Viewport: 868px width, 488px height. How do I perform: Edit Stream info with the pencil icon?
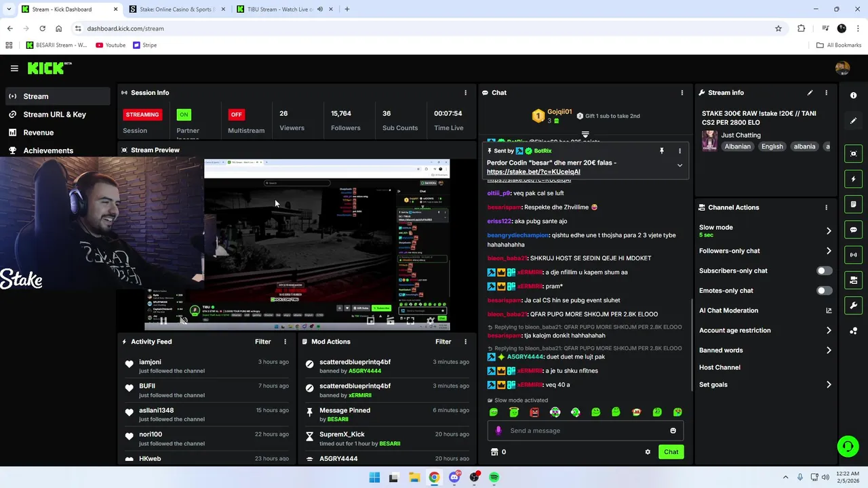(x=810, y=93)
